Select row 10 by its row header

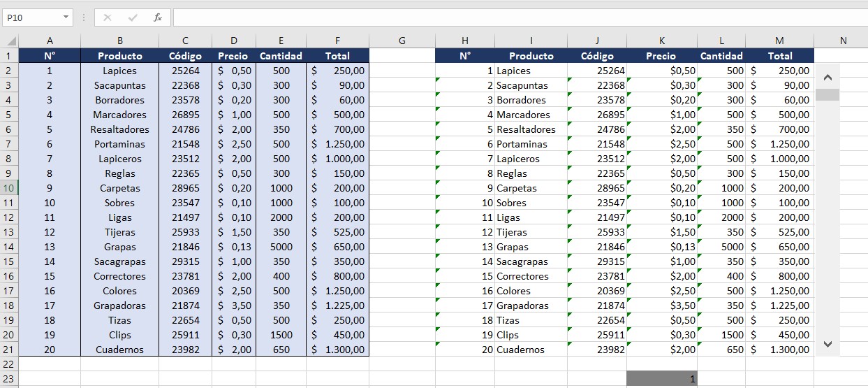[9, 188]
